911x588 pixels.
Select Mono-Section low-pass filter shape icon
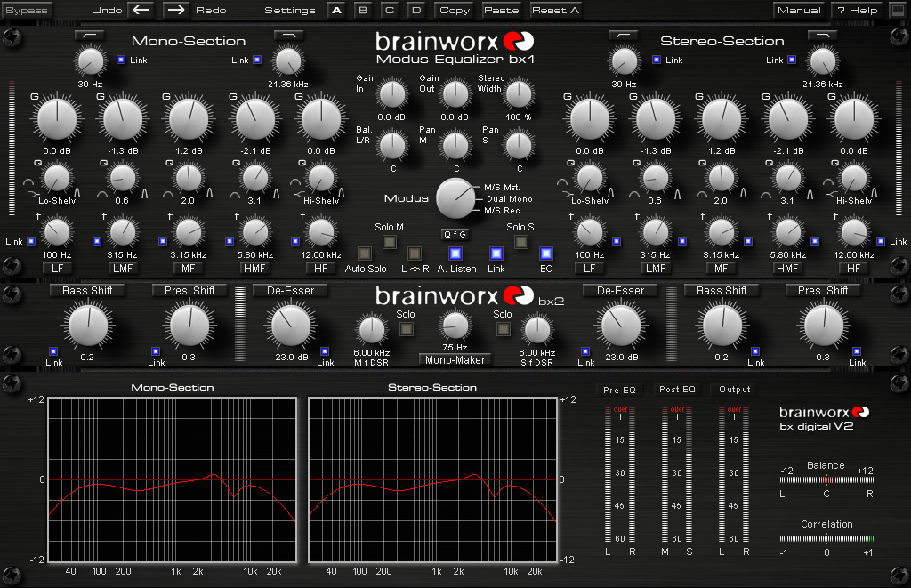click(x=289, y=36)
